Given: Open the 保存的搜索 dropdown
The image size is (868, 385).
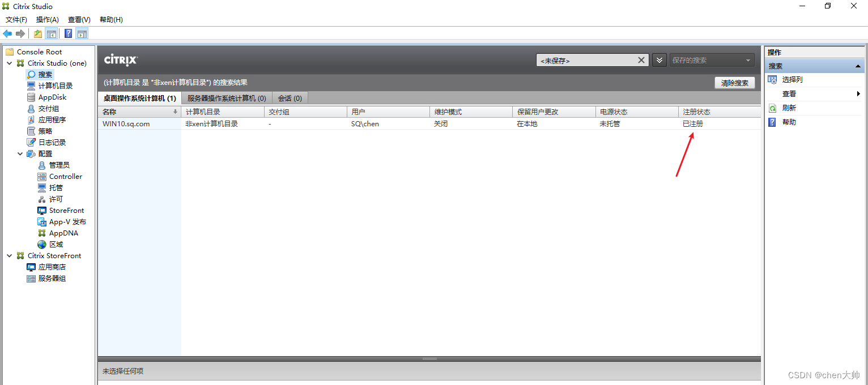Looking at the screenshot, I should [712, 60].
